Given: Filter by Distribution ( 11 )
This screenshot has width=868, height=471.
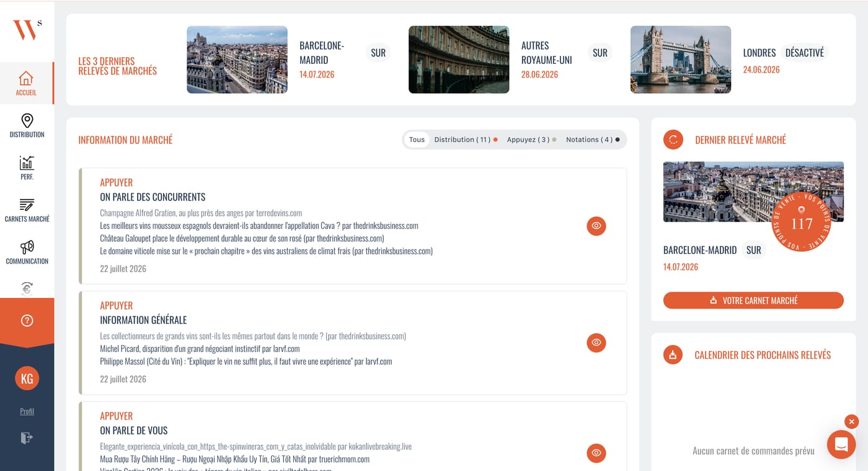Looking at the screenshot, I should pos(466,140).
